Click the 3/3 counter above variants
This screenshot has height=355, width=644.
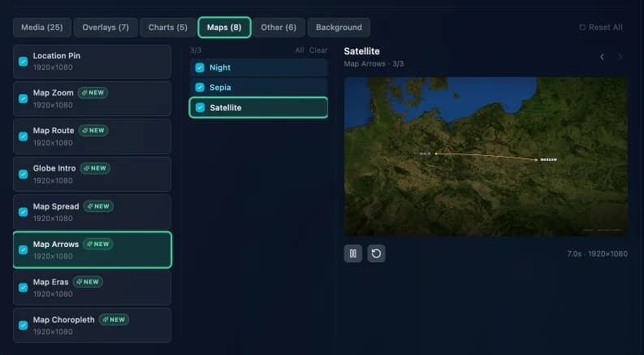click(x=196, y=50)
